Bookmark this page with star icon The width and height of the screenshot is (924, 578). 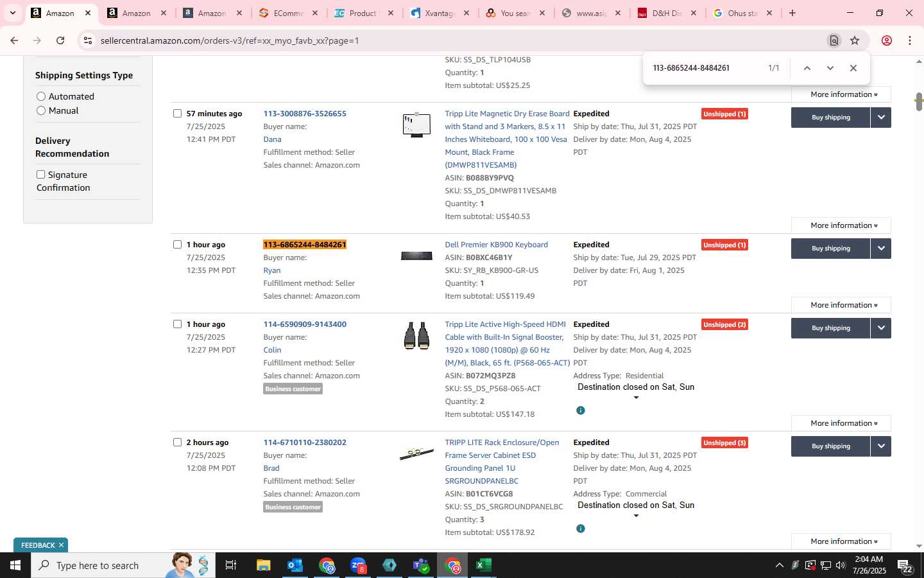pyautogui.click(x=855, y=40)
